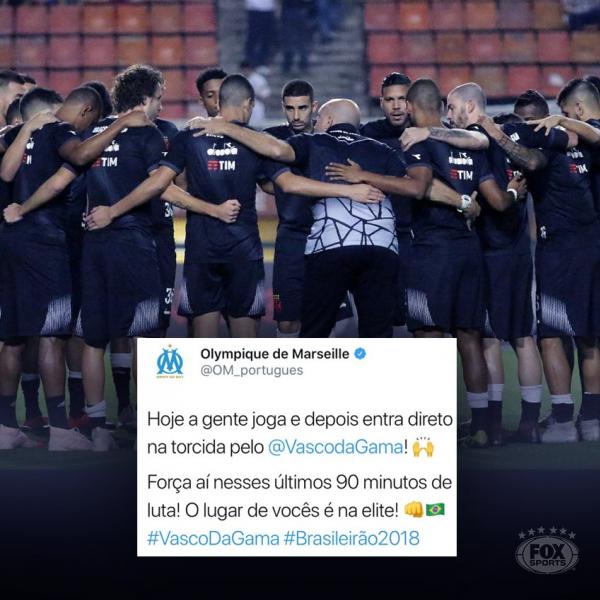Click the Olympique de Marseille account name
Screen dimensions: 600x600
[275, 354]
